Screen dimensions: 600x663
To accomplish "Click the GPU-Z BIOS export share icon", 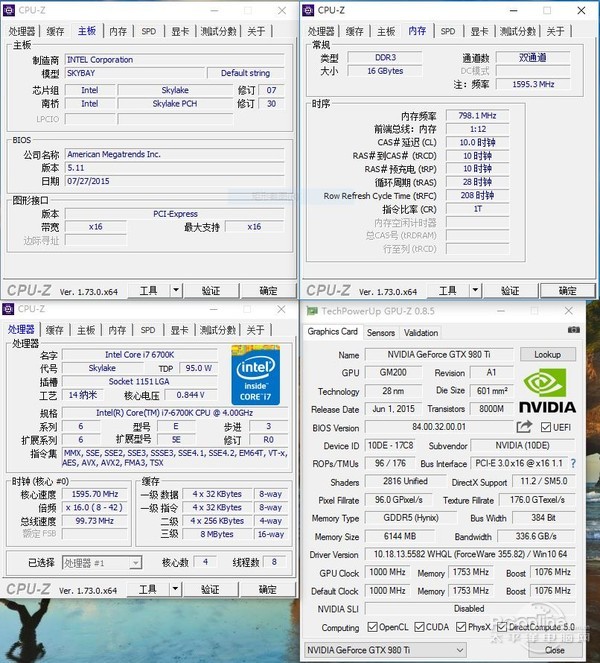I will (x=524, y=427).
